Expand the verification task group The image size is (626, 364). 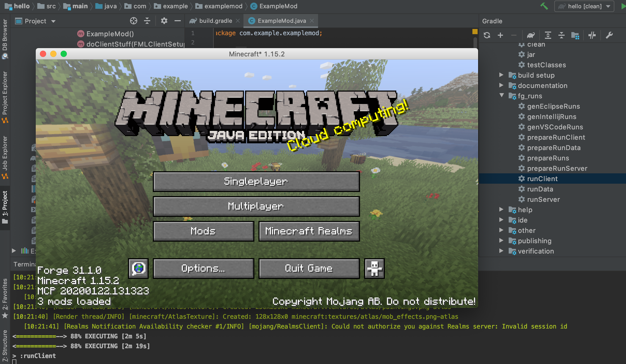(x=501, y=251)
